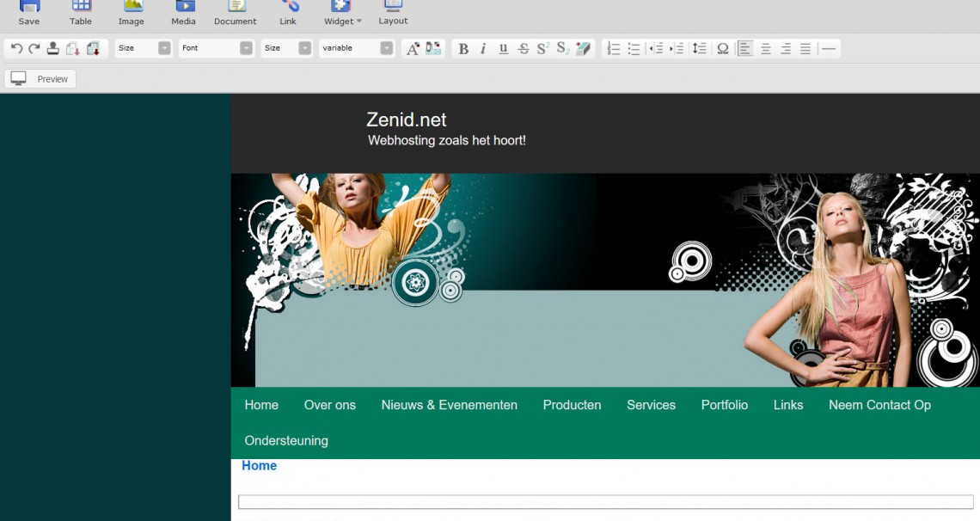Decrease the paragraph indent
This screenshot has width=980, height=521.
tap(656, 49)
